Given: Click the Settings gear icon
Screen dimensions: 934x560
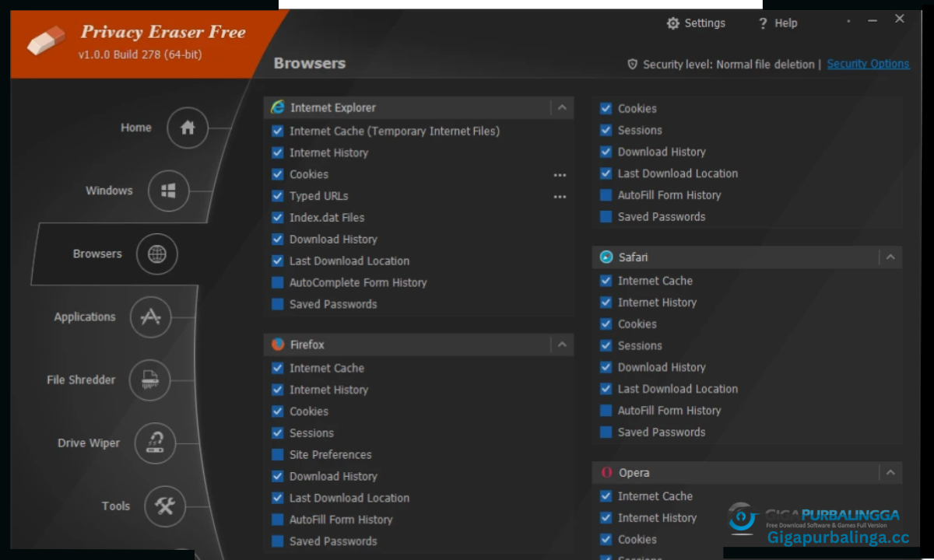Looking at the screenshot, I should click(673, 23).
